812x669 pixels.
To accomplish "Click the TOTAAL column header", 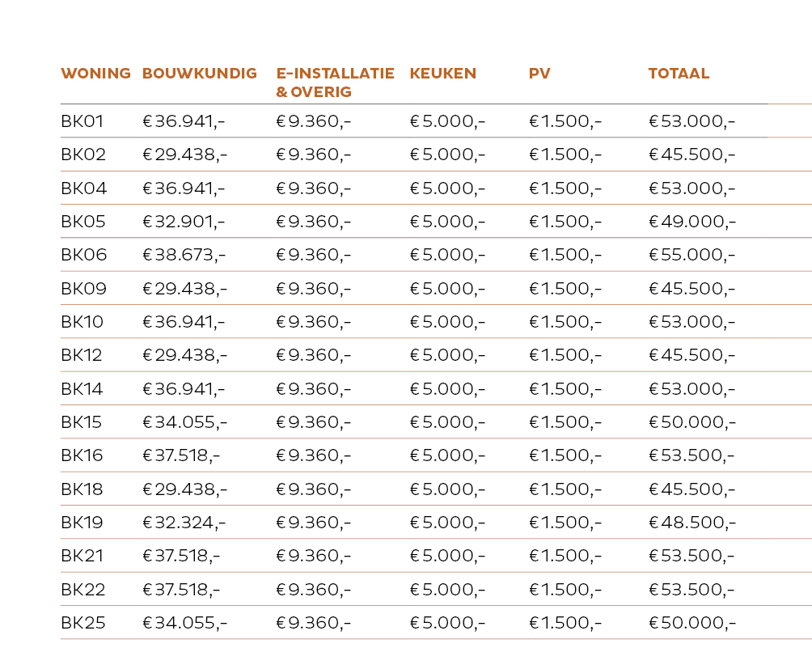I will click(x=679, y=74).
